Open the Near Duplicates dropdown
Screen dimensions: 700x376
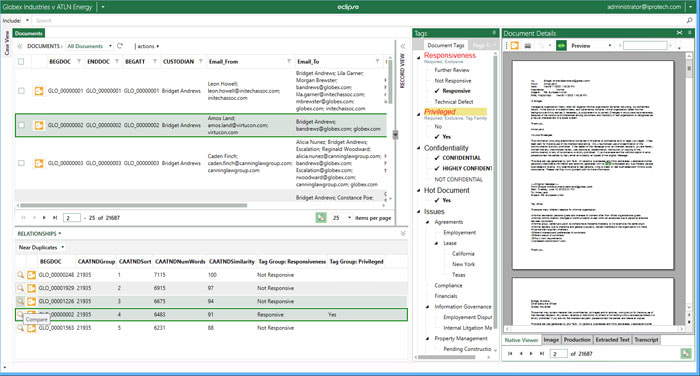[x=42, y=247]
